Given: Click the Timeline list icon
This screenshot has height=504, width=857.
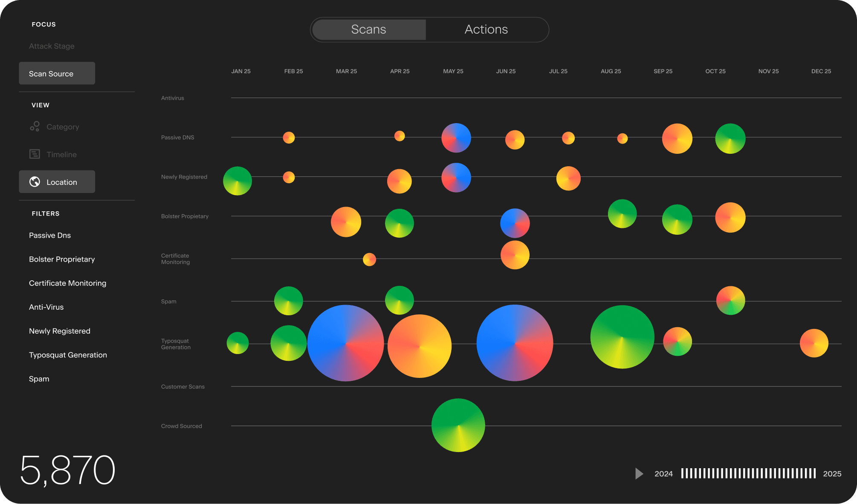Looking at the screenshot, I should (x=35, y=154).
